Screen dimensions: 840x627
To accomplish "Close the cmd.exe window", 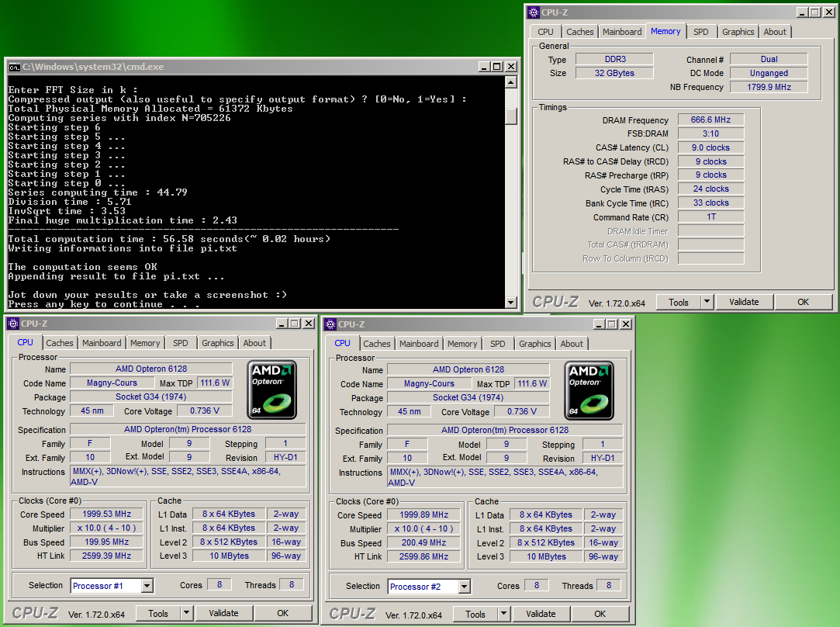I will click(x=511, y=67).
